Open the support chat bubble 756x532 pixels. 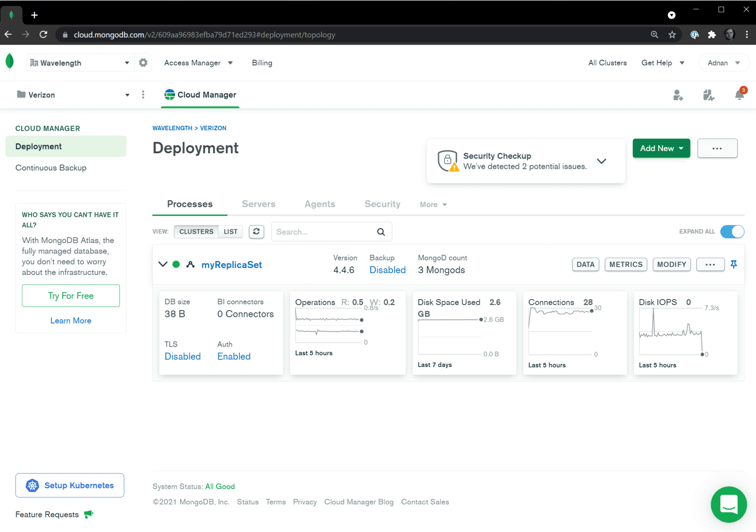click(728, 504)
